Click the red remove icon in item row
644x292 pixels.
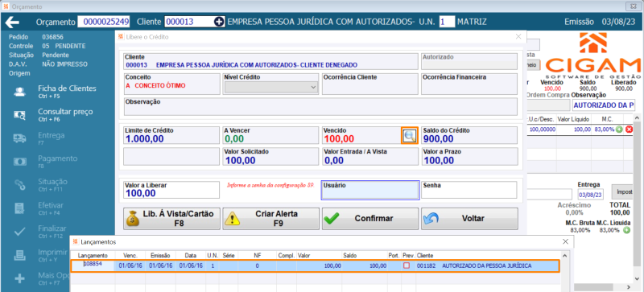pyautogui.click(x=629, y=130)
